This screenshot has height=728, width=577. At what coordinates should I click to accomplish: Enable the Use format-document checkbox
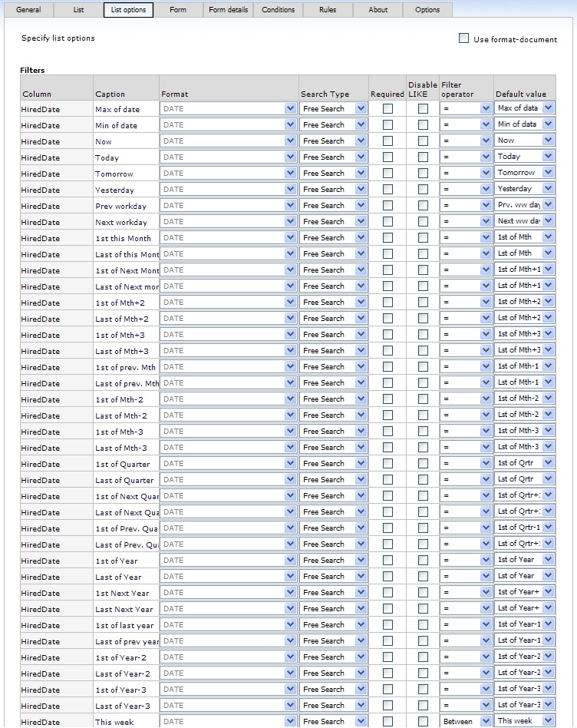pos(463,38)
